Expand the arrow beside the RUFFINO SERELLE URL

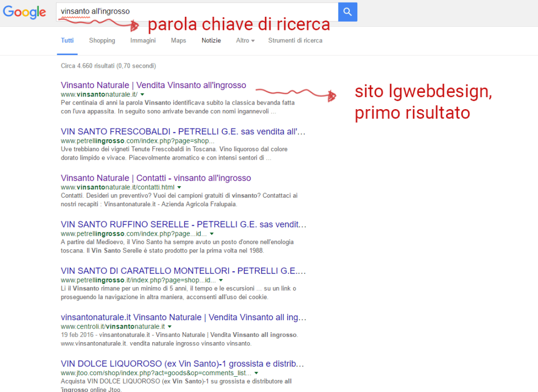pyautogui.click(x=212, y=234)
